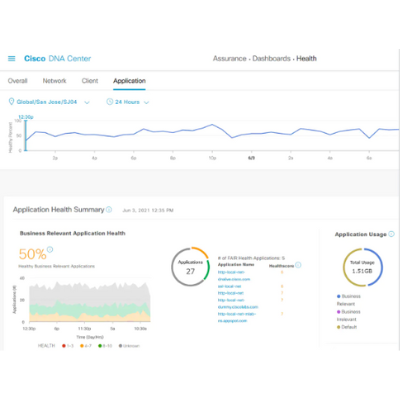This screenshot has height=400, width=400.
Task: Click the green 8-10 health legend dot
Action: pos(100,346)
